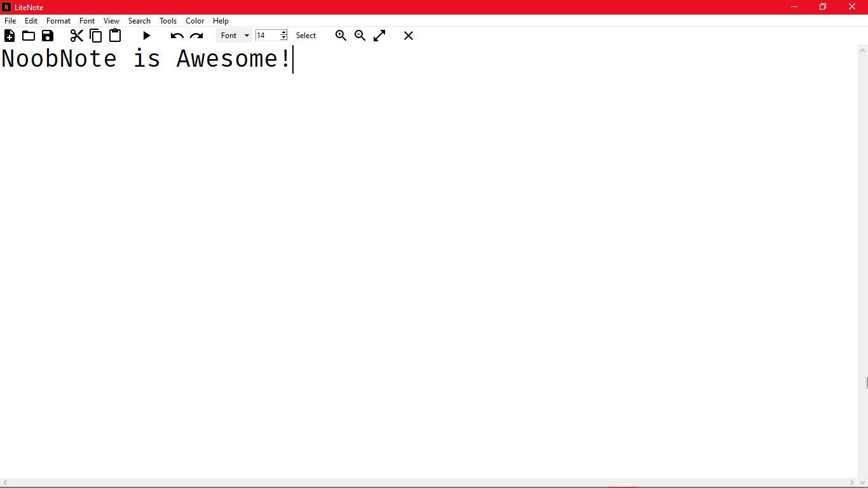
Task: Open the Help menu
Action: [220, 21]
